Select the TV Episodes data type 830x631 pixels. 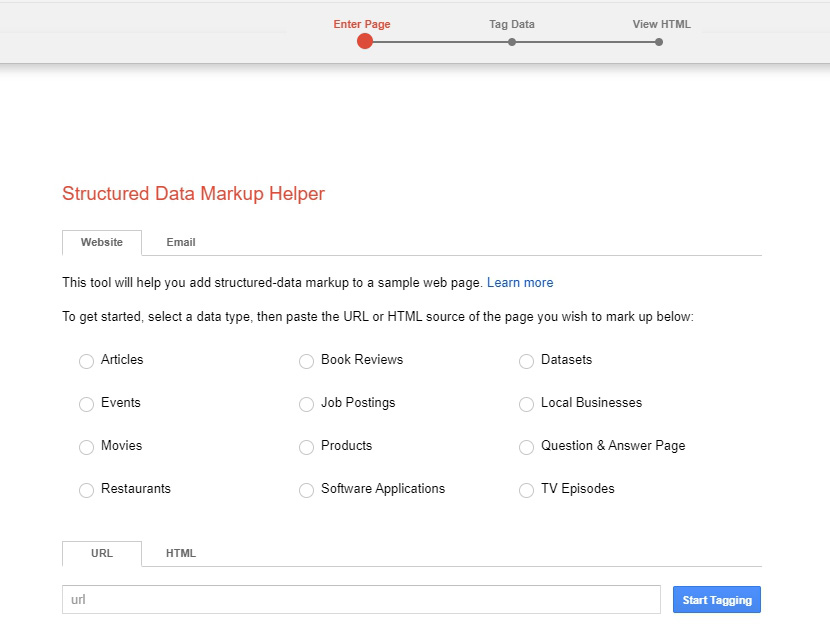coord(526,490)
